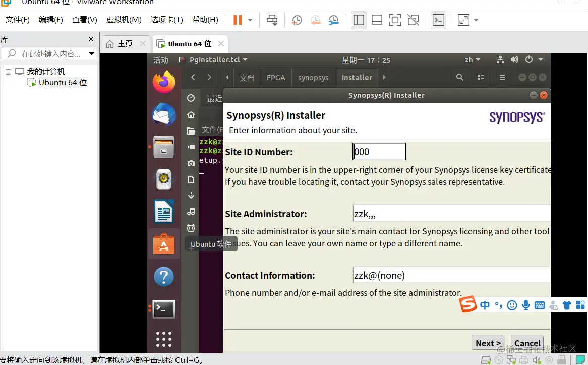The width and height of the screenshot is (588, 365).
Task: Open Terminal from the dock
Action: (x=164, y=309)
